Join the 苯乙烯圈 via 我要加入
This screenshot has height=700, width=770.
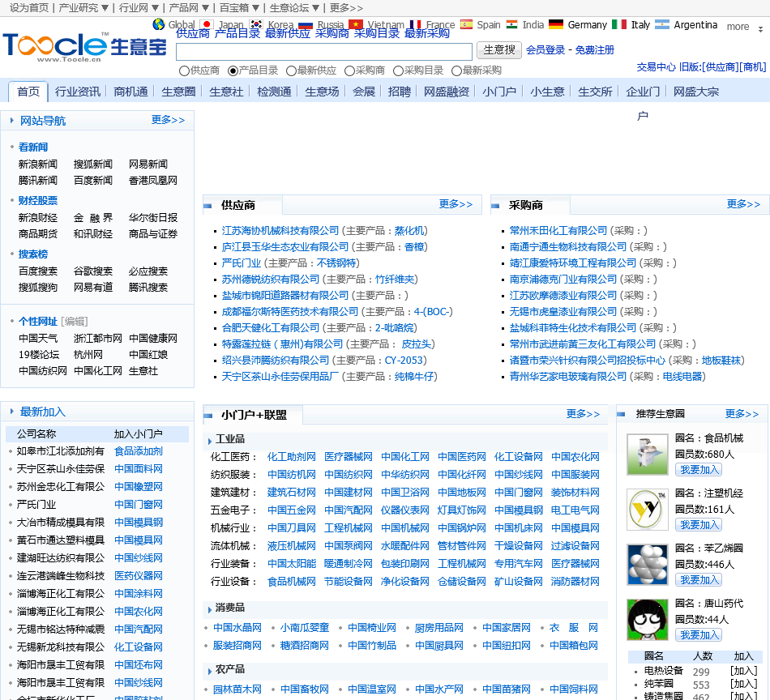699,580
